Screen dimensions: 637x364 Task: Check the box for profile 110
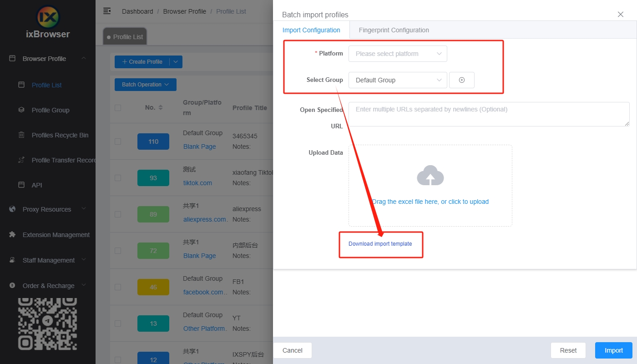[x=118, y=142]
